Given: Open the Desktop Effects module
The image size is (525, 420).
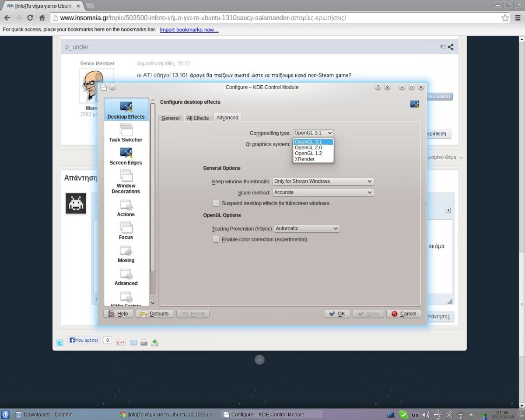Looking at the screenshot, I should (x=126, y=110).
